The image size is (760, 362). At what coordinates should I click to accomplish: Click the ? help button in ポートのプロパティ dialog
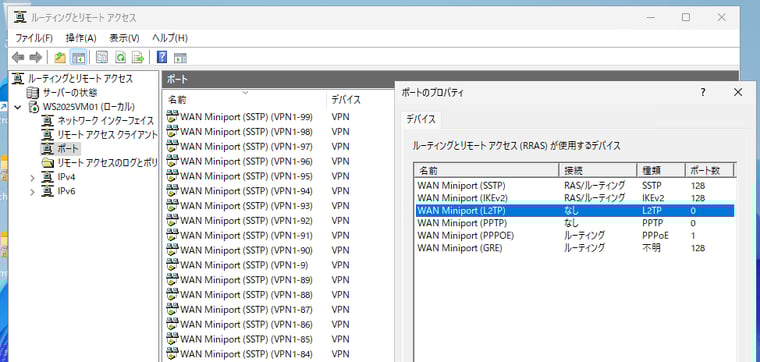pos(703,92)
